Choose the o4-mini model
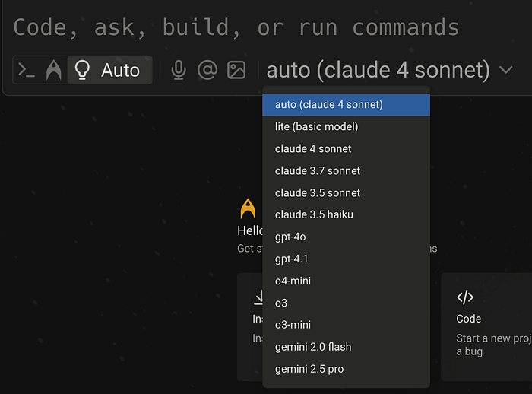532x394 pixels. tap(346, 281)
